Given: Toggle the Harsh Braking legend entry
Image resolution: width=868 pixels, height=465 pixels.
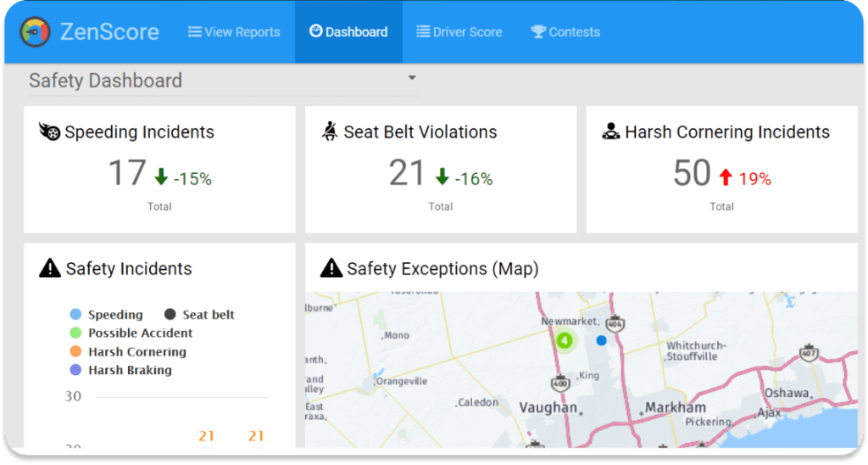Looking at the screenshot, I should click(x=121, y=370).
